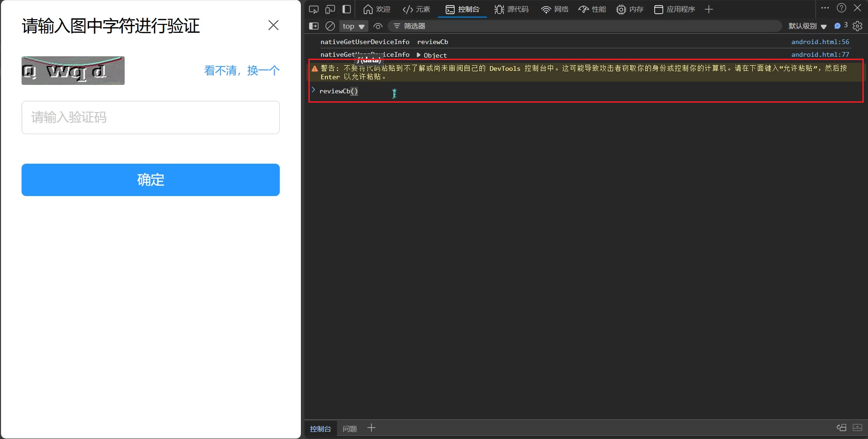
Task: Open the android.html:56 source link
Action: click(x=820, y=42)
